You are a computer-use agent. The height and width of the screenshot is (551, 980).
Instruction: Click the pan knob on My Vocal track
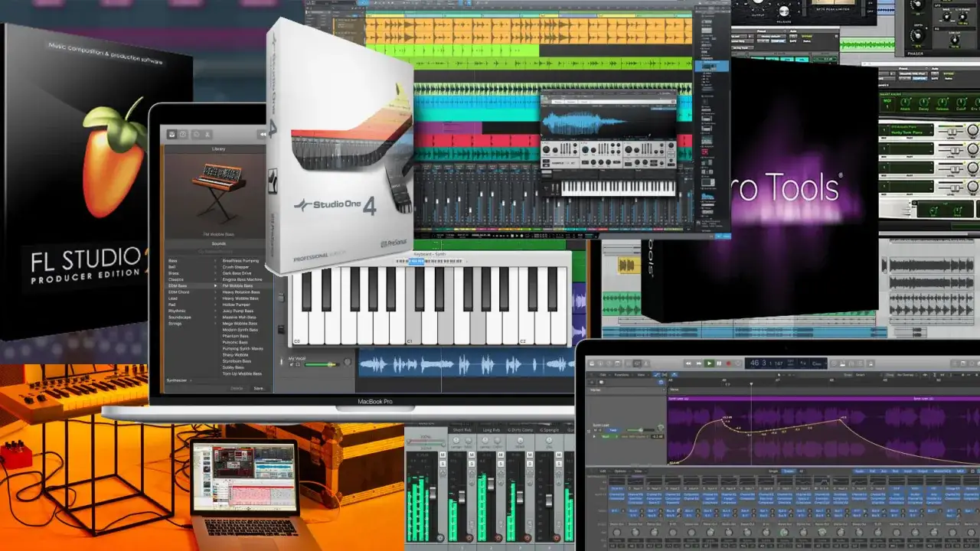coord(348,361)
